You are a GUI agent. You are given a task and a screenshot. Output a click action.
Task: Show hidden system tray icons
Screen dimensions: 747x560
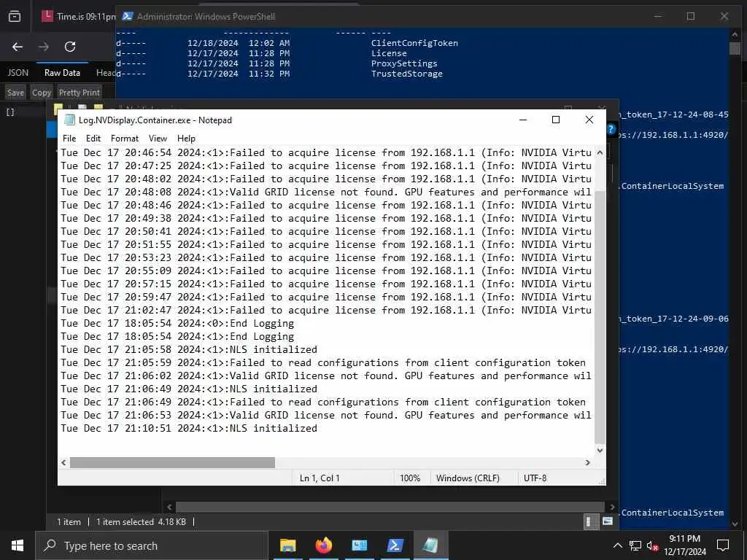tap(617, 545)
